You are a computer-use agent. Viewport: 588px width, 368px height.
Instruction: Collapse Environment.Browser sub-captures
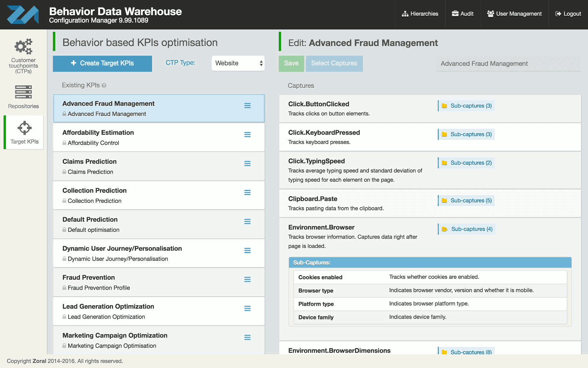[x=467, y=229]
